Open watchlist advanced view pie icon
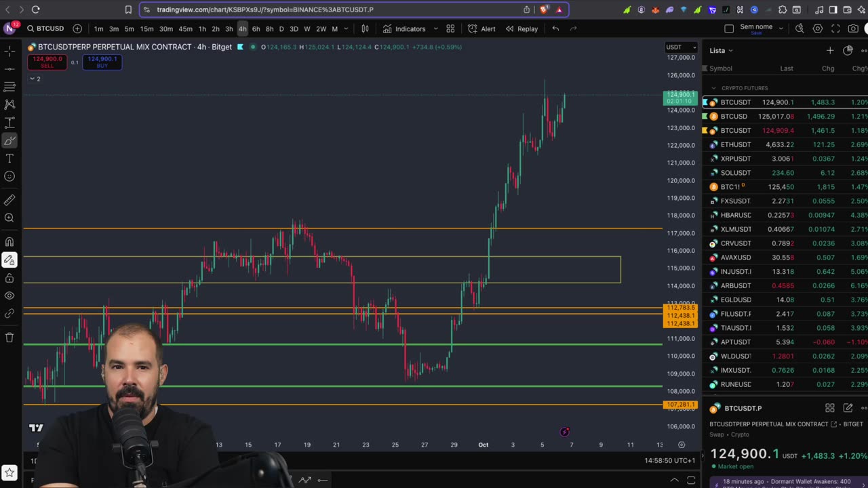The image size is (868, 488). click(848, 50)
